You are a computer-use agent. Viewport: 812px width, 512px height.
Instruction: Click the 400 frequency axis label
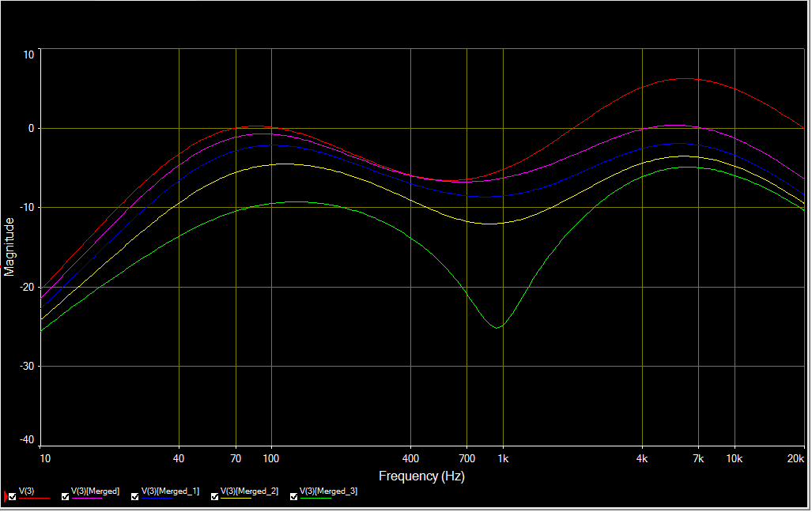coord(410,459)
